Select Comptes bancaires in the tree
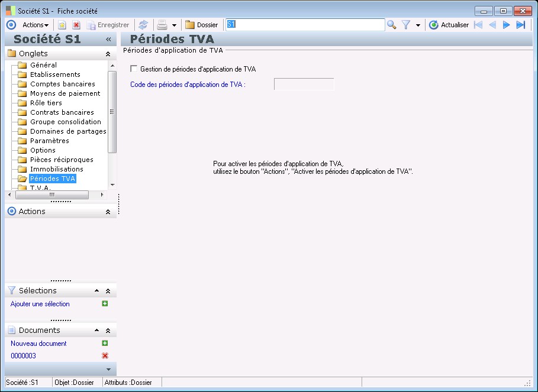The image size is (538, 392). click(63, 84)
